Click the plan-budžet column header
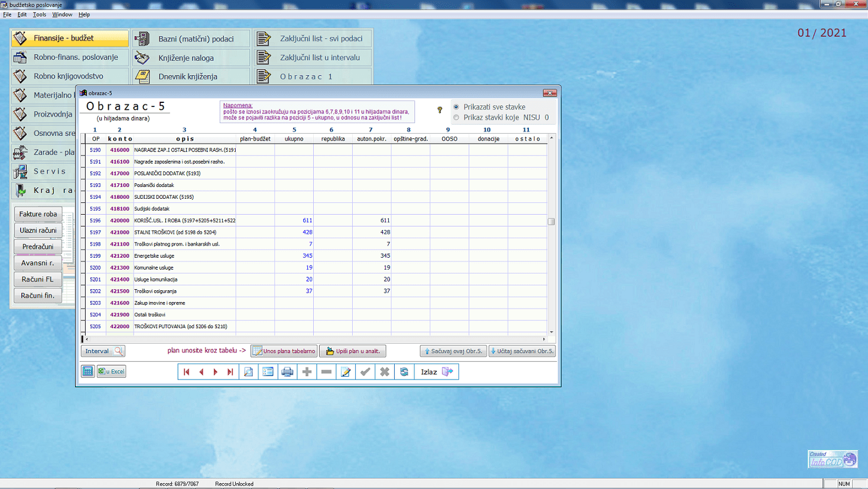 point(255,139)
